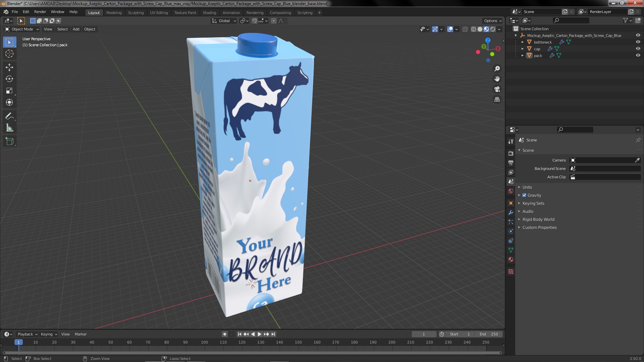Activate the Move tool
Image resolution: width=644 pixels, height=362 pixels.
point(9,67)
